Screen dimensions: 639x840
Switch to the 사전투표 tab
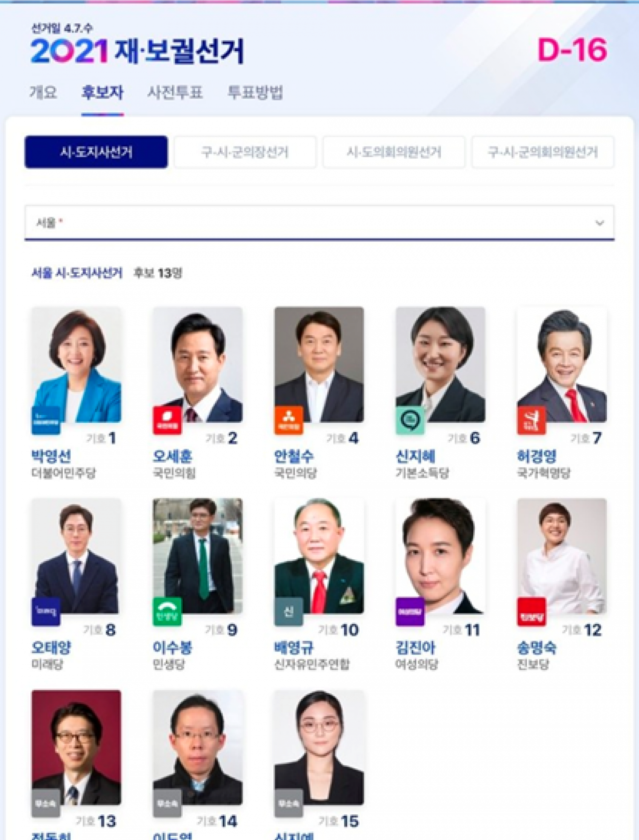175,92
